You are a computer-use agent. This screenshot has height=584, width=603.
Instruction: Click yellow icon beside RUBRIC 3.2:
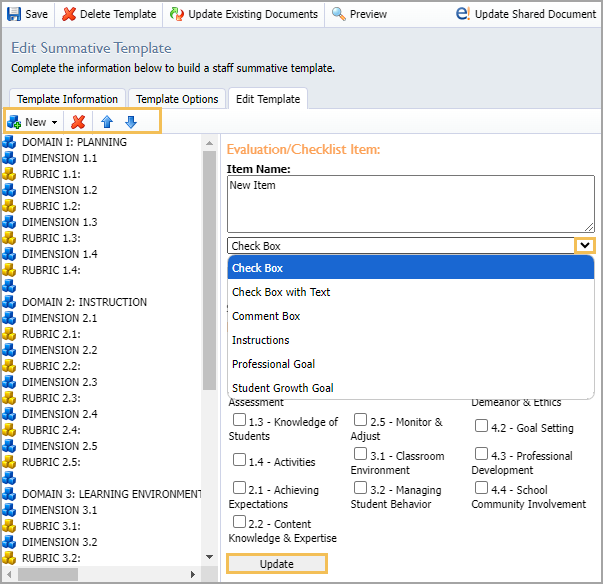click(9, 557)
